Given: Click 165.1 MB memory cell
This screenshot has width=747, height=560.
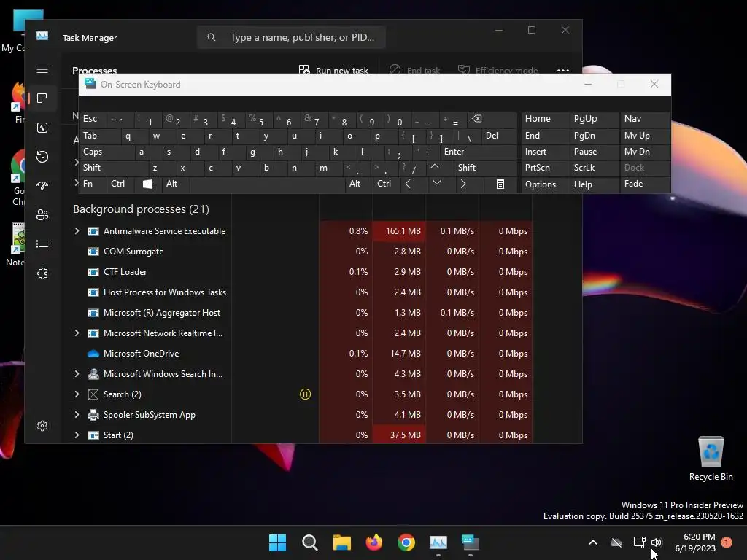Looking at the screenshot, I should pyautogui.click(x=399, y=231).
